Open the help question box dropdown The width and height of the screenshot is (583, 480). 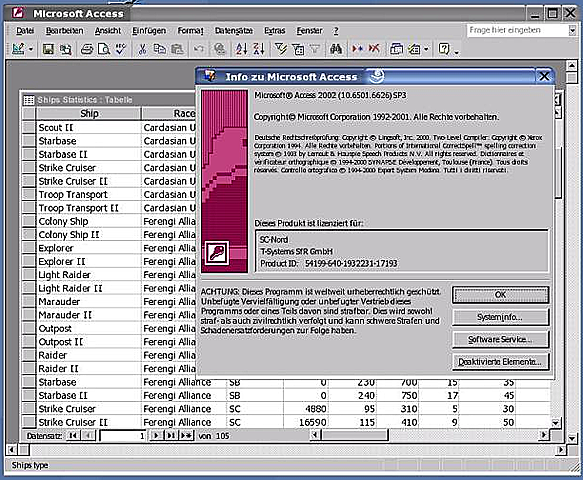(572, 30)
